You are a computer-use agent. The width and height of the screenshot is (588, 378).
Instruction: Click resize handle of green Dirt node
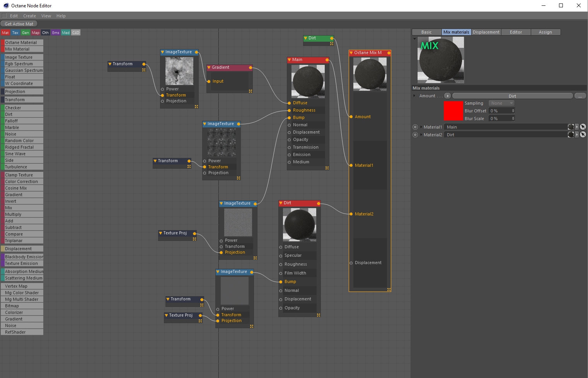[332, 44]
